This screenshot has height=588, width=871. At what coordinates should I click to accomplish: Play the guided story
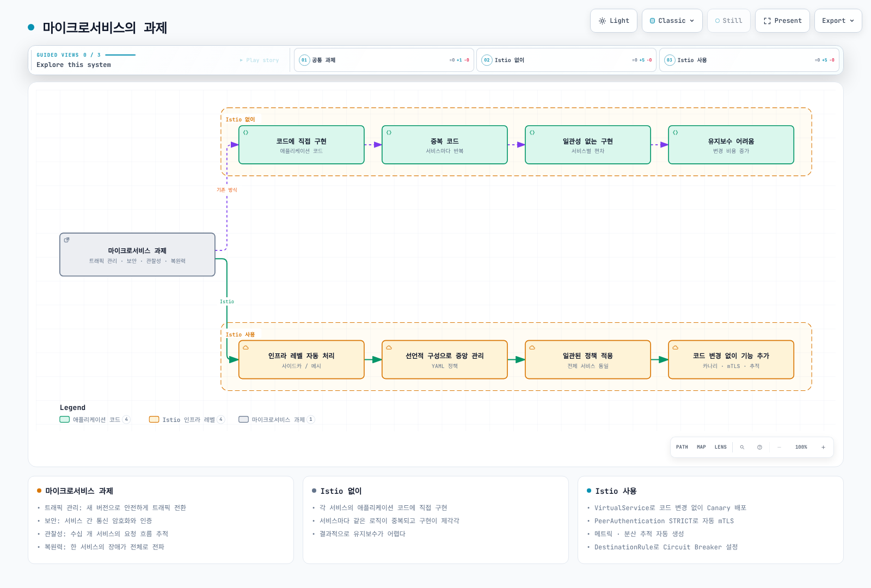[x=259, y=60]
